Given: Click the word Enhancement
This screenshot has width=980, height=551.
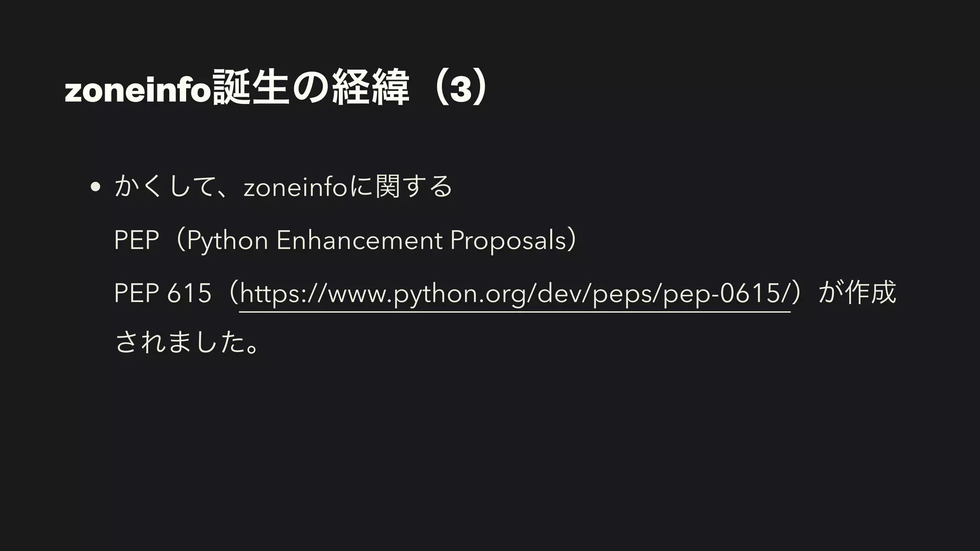Looking at the screenshot, I should 359,240.
